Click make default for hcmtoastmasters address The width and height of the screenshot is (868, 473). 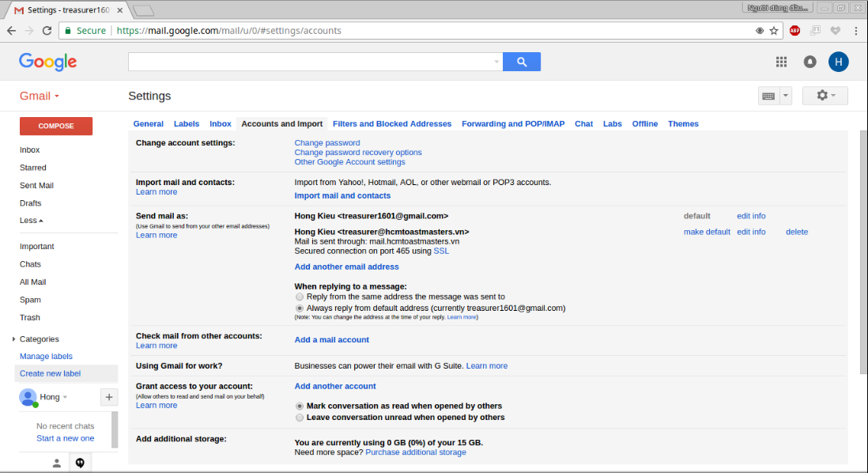[x=707, y=232]
